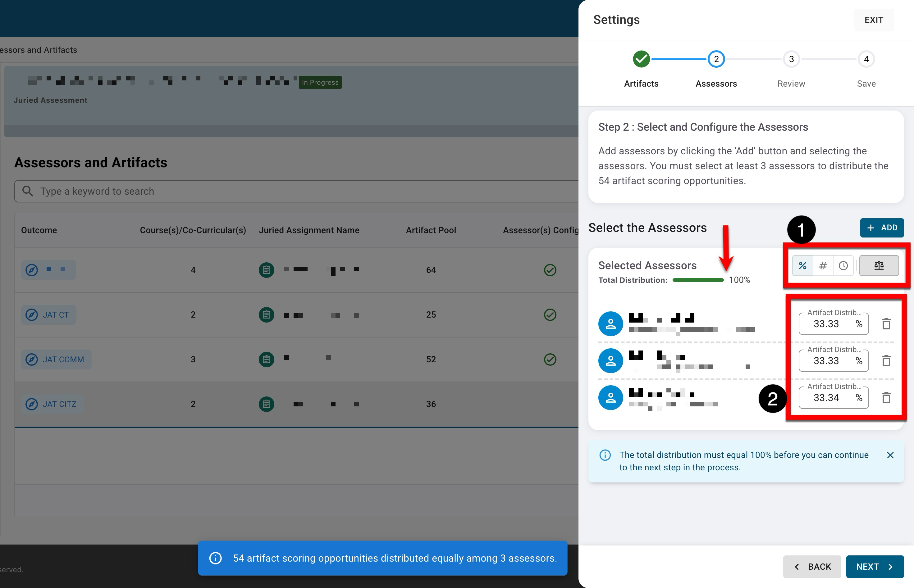
Task: Delete the first selected assessor
Action: click(886, 324)
